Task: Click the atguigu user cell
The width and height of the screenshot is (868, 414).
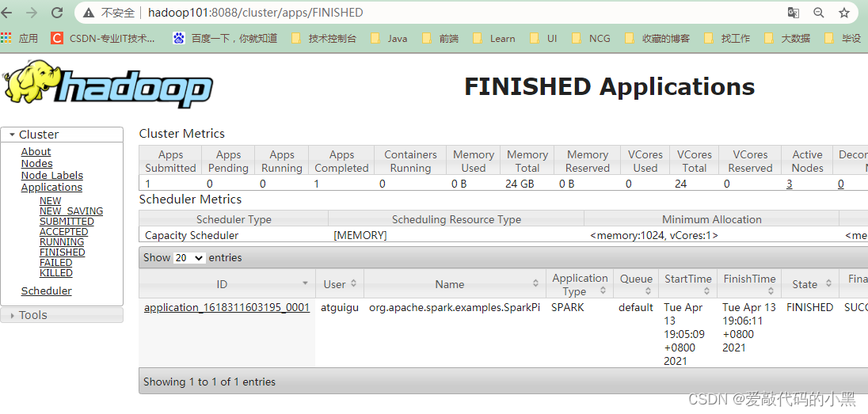Action: click(339, 307)
